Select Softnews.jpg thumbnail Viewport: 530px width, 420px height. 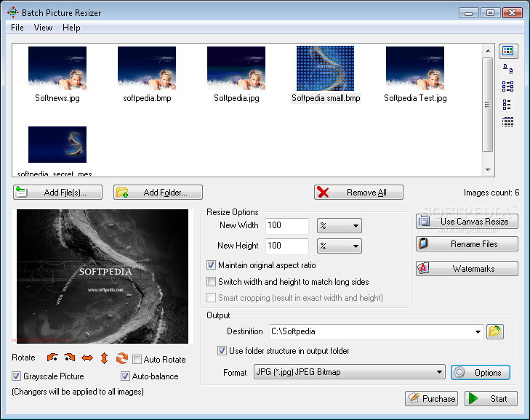[x=57, y=68]
